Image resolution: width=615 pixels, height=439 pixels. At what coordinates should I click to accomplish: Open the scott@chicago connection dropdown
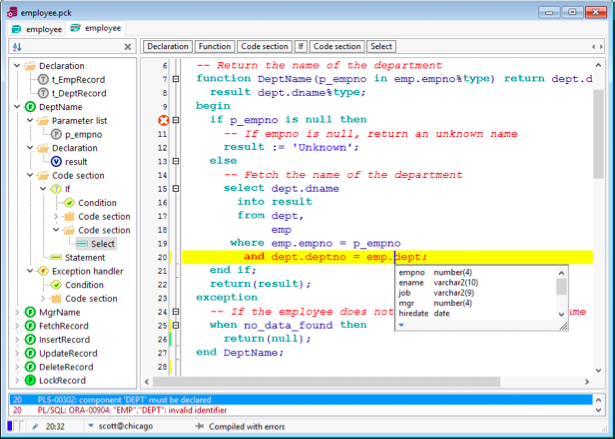[91, 426]
